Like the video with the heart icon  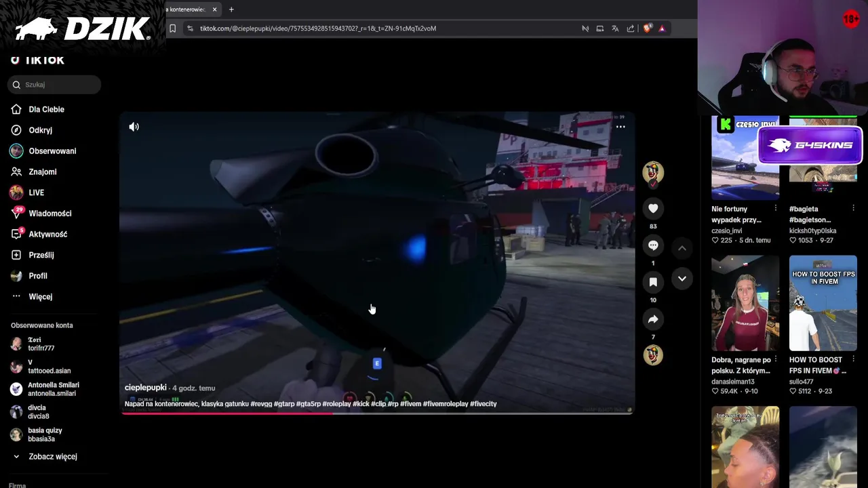653,209
